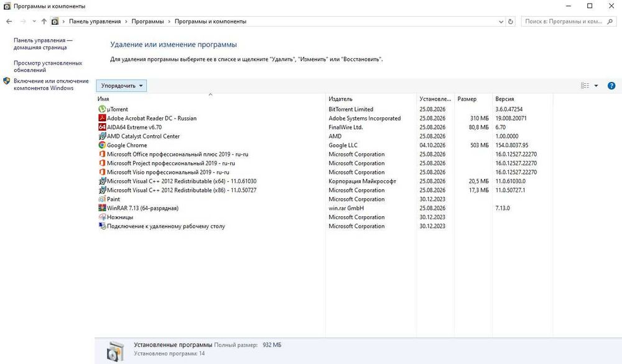Screen dimensions: 622x364
Task: Select the Google LLC publisher cell
Action: coord(343,145)
